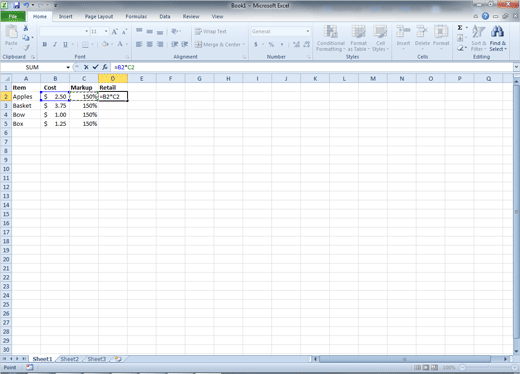Viewport: 520px width, 374px height.
Task: Select cell B3 containing 3.75
Action: pos(55,106)
